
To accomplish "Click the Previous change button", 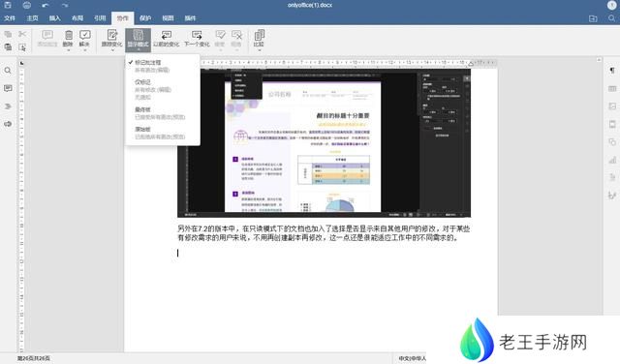I will click(x=166, y=39).
